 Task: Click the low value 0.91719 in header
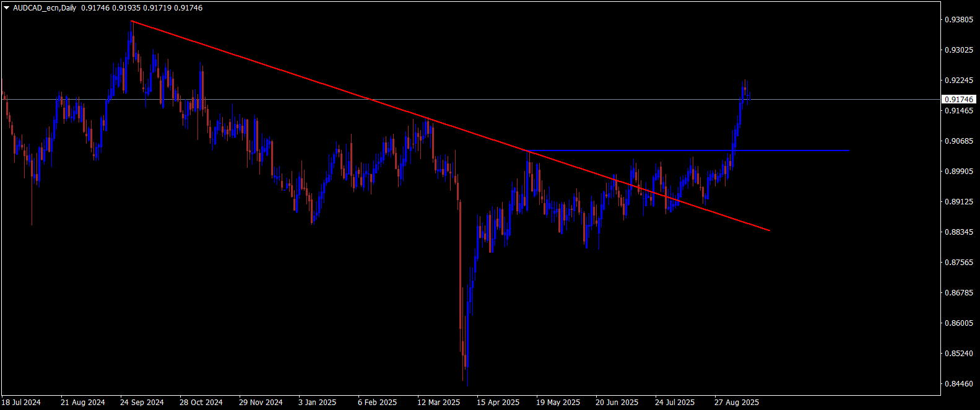pos(157,8)
